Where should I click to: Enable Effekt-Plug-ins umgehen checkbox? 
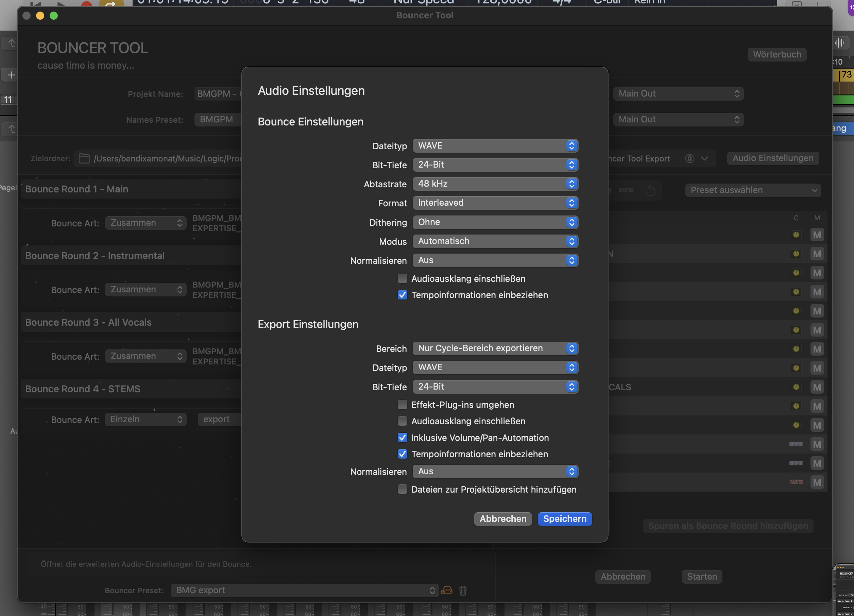[402, 405]
